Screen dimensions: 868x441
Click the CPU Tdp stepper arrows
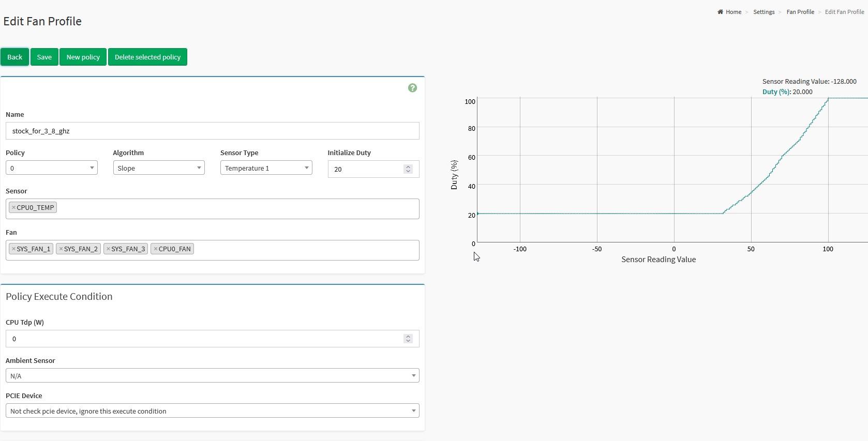(x=408, y=339)
